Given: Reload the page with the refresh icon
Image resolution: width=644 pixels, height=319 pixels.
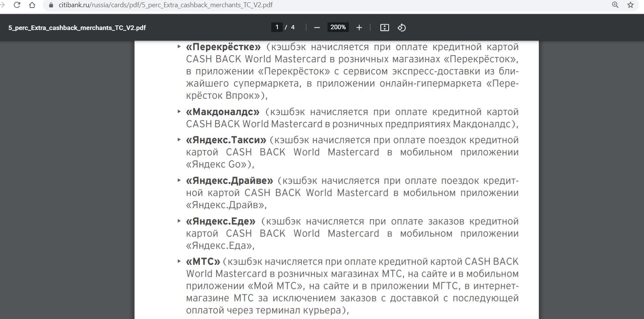Looking at the screenshot, I should [x=17, y=5].
